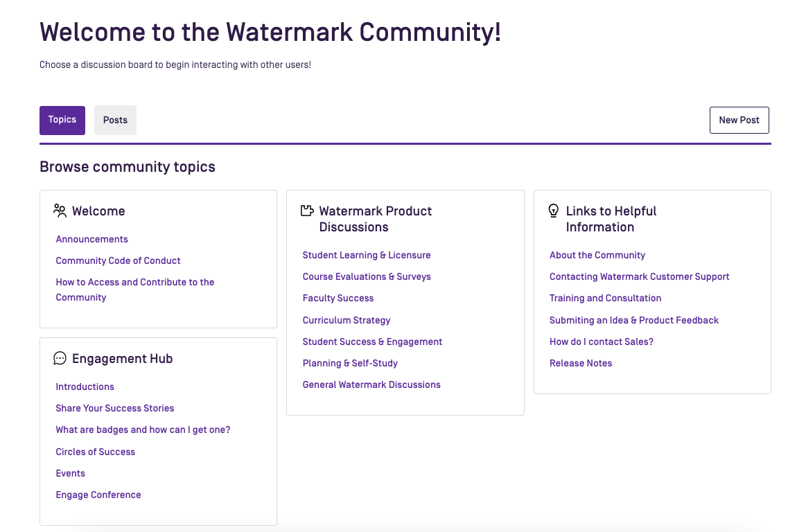
Task: Open Contacting Watermark Customer Support
Action: coord(640,276)
